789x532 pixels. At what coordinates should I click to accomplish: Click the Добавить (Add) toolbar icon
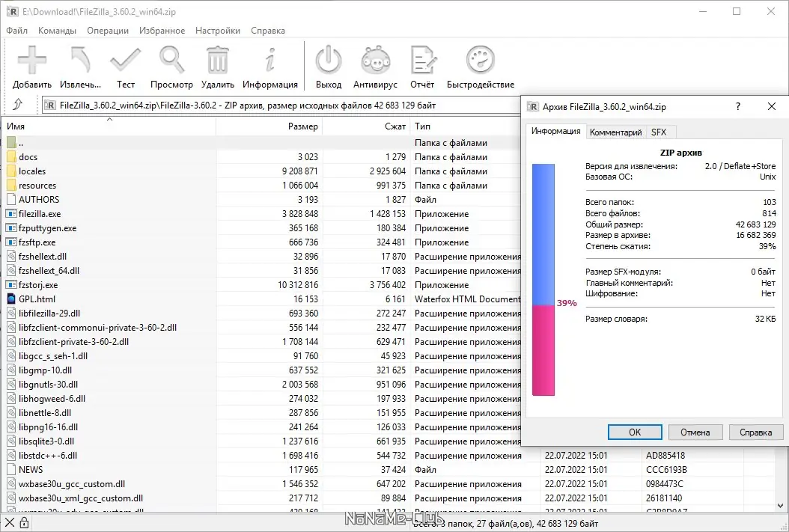(x=31, y=60)
